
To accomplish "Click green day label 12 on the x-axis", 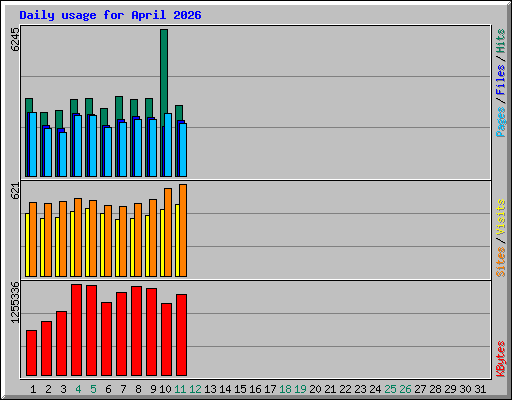I will [195, 389].
